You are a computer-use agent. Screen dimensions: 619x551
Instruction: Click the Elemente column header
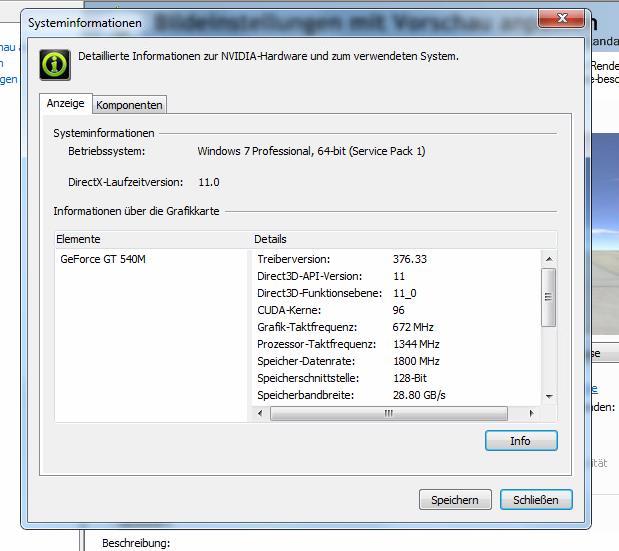point(153,239)
